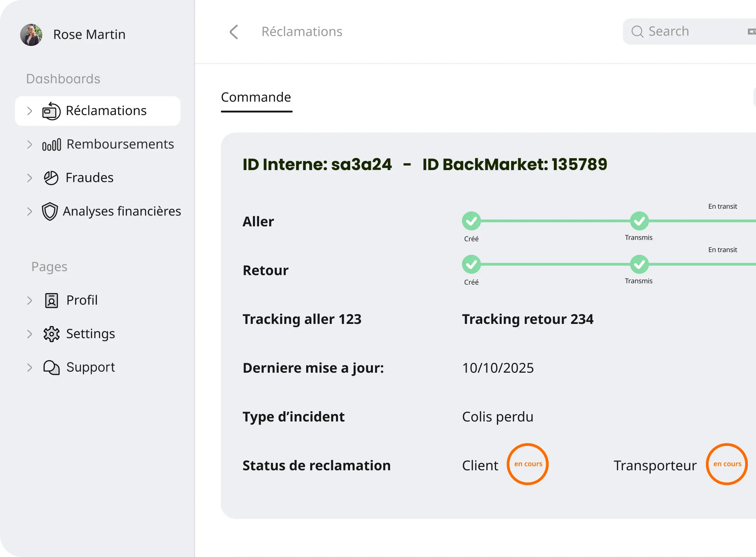Expand the Settings chevron
This screenshot has width=756, height=557.
pos(29,334)
